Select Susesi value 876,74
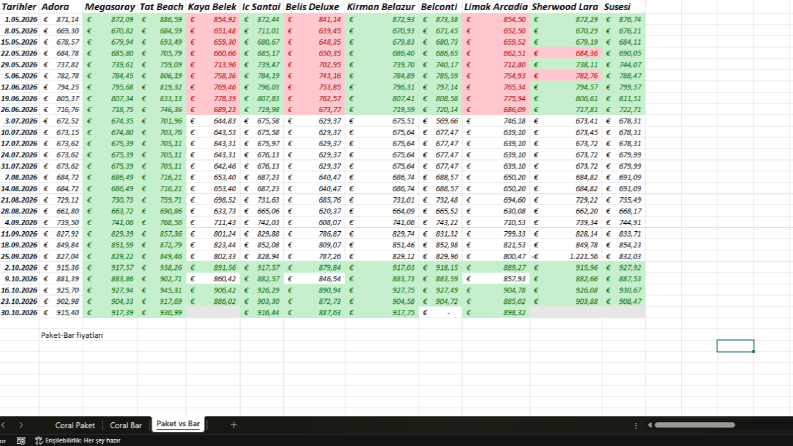 [623, 19]
